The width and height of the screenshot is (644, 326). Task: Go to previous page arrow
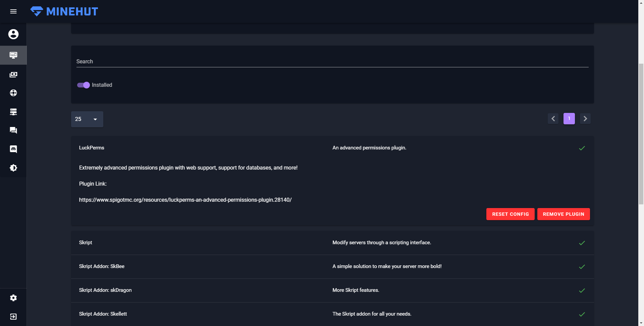point(553,119)
